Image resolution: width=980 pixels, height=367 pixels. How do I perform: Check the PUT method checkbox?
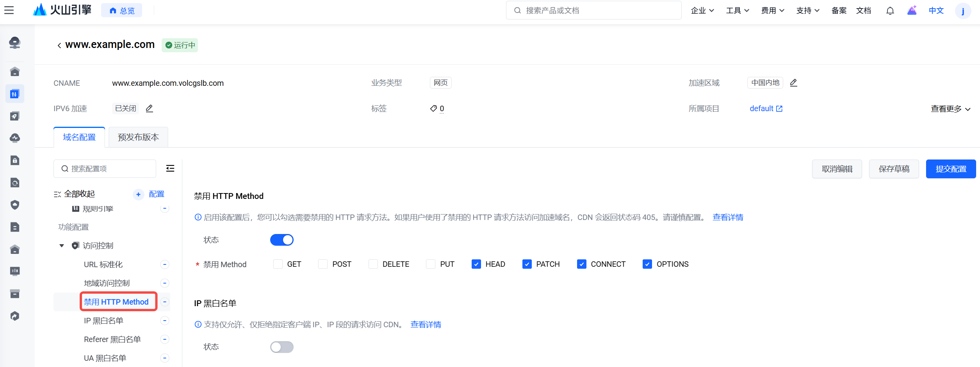(431, 264)
